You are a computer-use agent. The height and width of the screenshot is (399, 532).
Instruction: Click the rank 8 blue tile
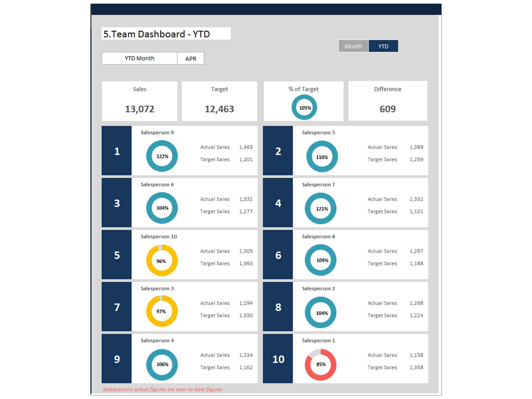(278, 307)
